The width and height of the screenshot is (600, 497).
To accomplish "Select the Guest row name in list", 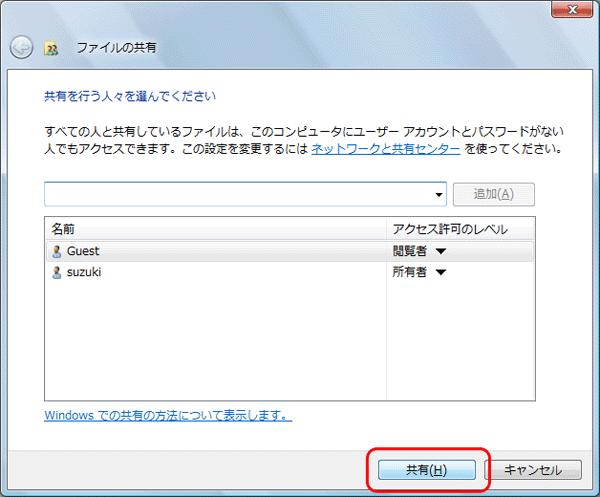I will click(x=83, y=251).
